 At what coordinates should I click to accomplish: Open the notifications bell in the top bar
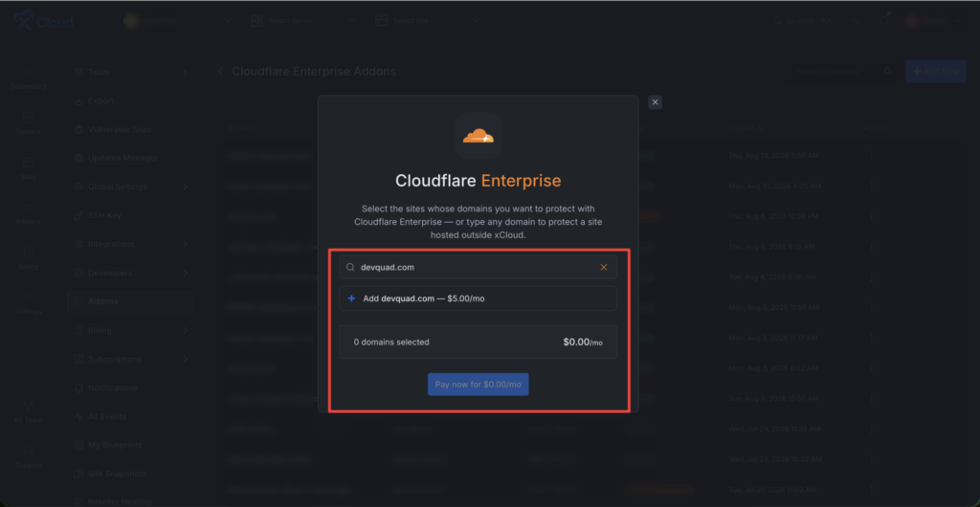883,21
